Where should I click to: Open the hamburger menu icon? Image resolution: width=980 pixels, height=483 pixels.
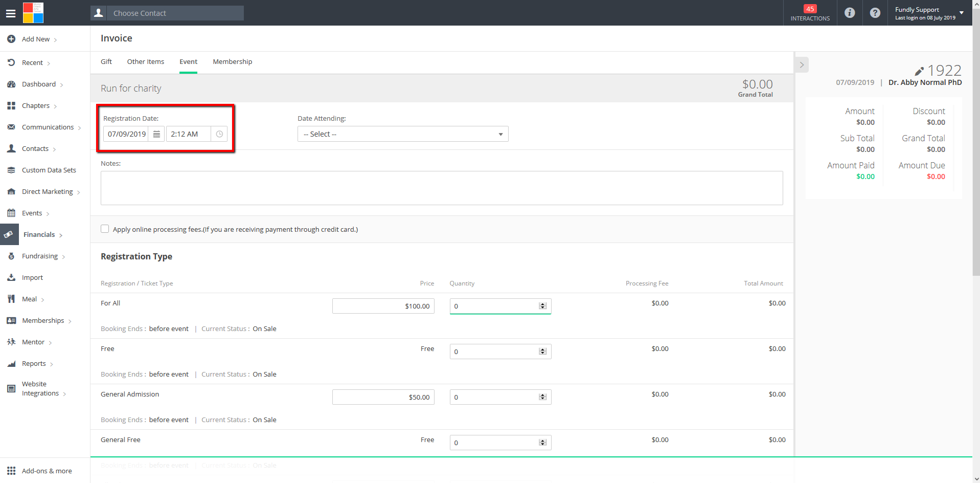pos(11,13)
